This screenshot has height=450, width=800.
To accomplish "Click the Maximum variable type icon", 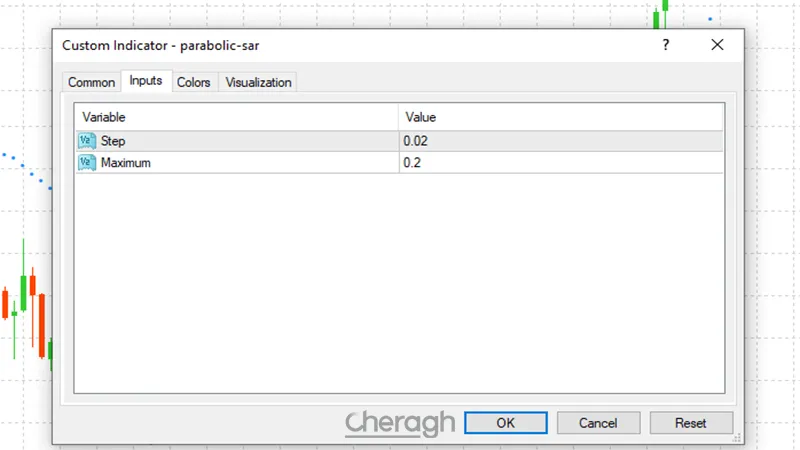I will point(87,162).
